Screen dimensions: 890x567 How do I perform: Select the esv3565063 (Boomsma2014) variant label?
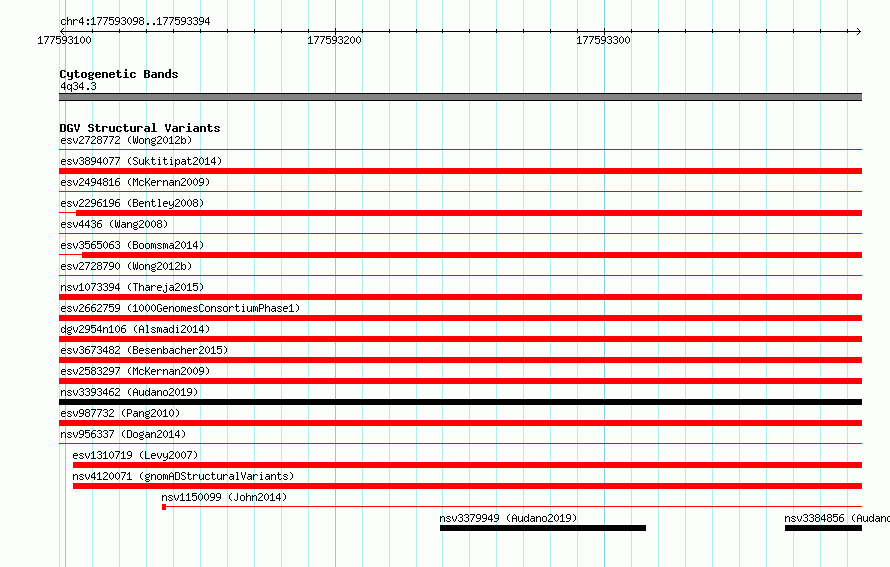132,245
